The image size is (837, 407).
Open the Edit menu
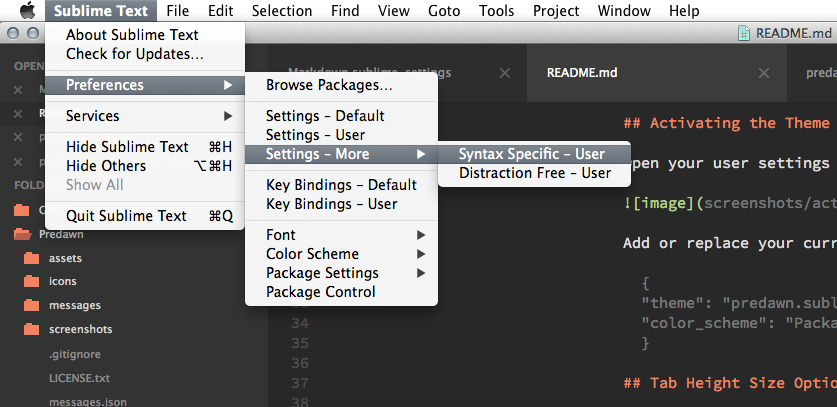tap(220, 11)
